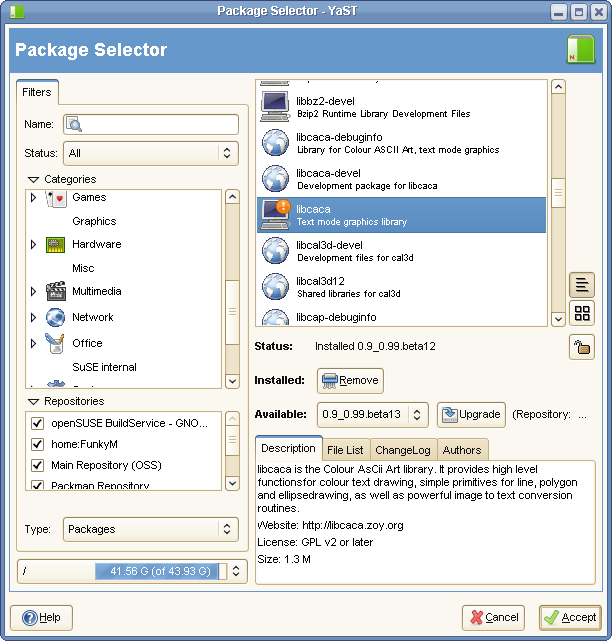This screenshot has height=641, width=612.
Task: Open the File List tab
Action: (346, 450)
